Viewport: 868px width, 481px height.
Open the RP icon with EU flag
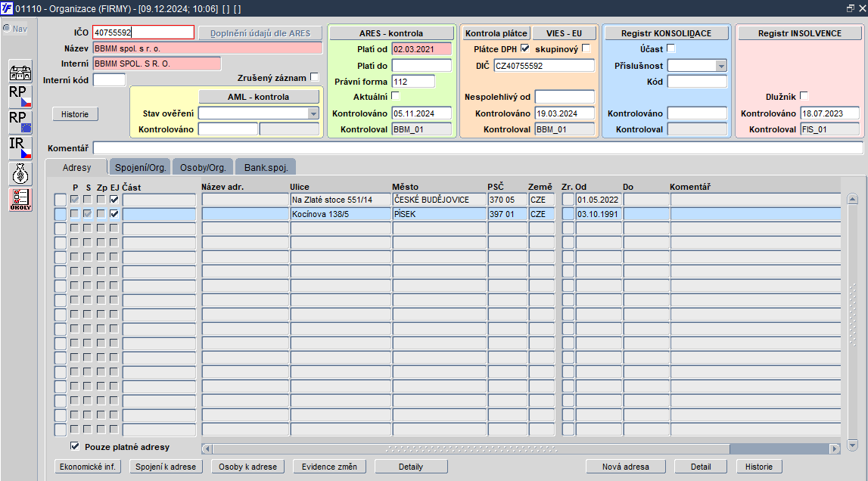click(20, 123)
